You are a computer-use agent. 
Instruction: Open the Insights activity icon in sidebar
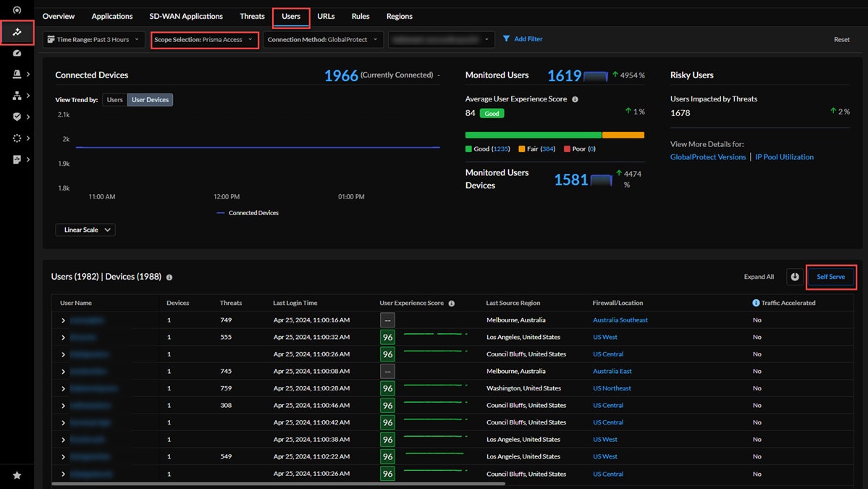17,32
